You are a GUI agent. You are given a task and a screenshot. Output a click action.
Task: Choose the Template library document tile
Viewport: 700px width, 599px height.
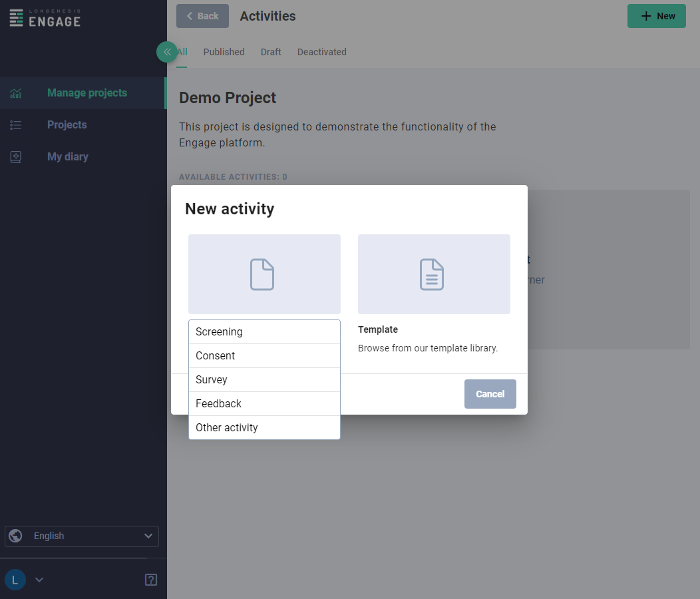434,274
